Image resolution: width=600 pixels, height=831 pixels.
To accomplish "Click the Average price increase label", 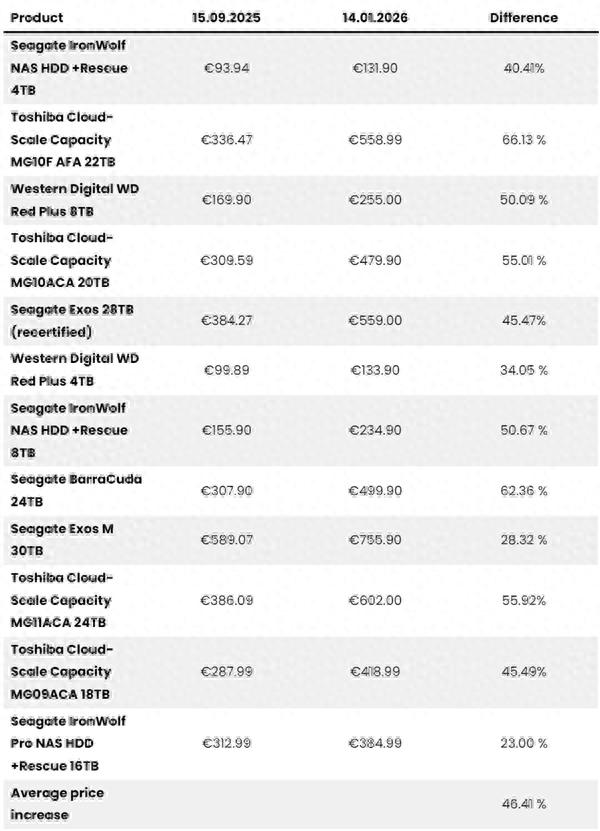I will click(57, 804).
